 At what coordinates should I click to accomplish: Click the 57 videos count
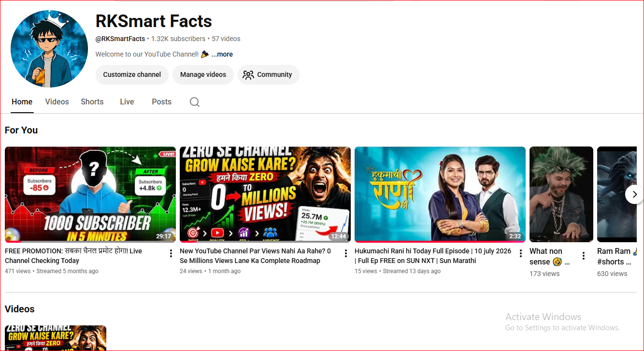(226, 39)
